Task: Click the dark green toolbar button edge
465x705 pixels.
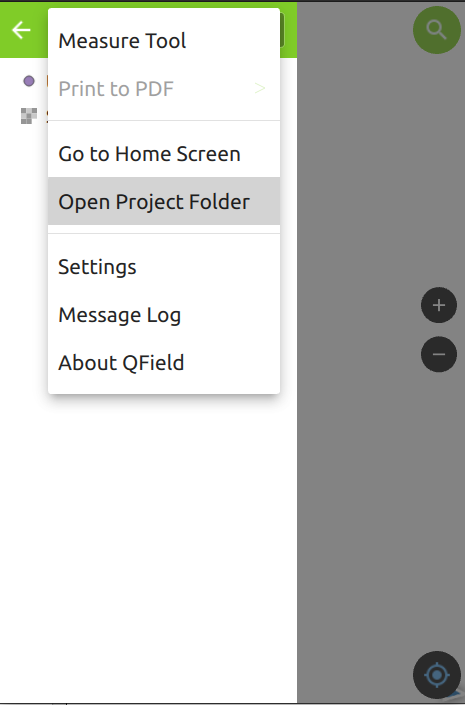Action: (282, 30)
